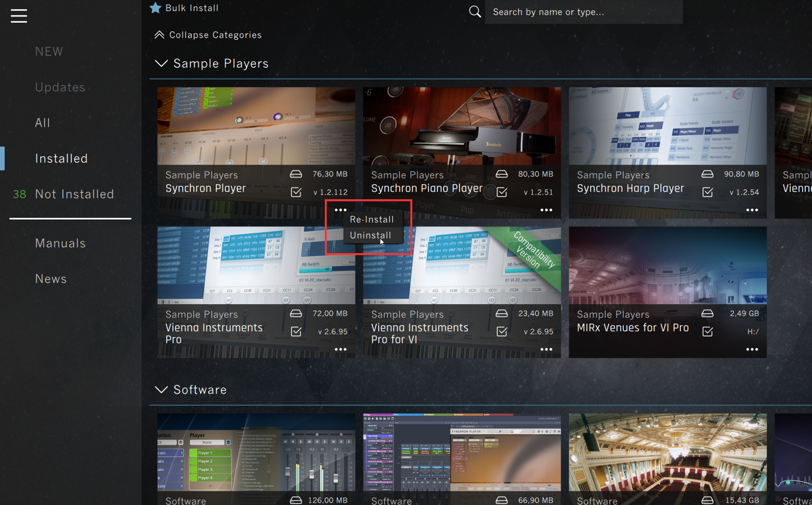The height and width of the screenshot is (505, 812).
Task: Click the disk icon on MIRx Venues for VI Pro
Action: (708, 313)
